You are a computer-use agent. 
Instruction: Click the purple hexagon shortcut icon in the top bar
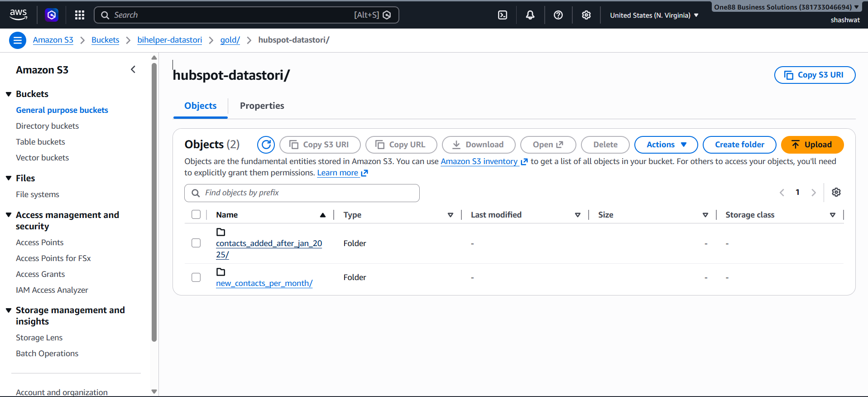tap(52, 15)
